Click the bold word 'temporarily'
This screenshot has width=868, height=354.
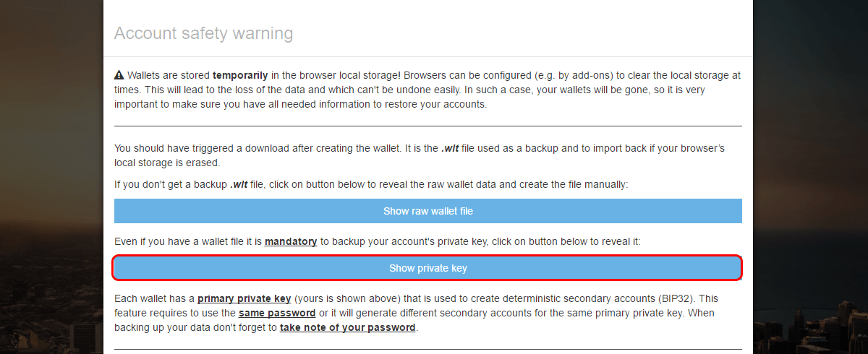240,75
